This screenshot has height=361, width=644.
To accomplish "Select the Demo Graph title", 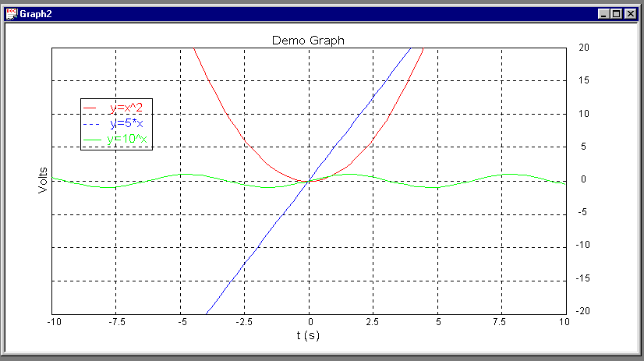I will tap(308, 41).
